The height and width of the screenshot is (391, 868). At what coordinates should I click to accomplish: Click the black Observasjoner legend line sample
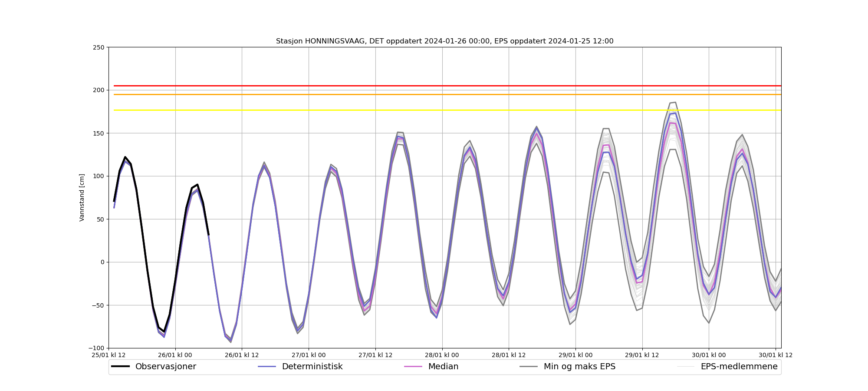(x=120, y=367)
